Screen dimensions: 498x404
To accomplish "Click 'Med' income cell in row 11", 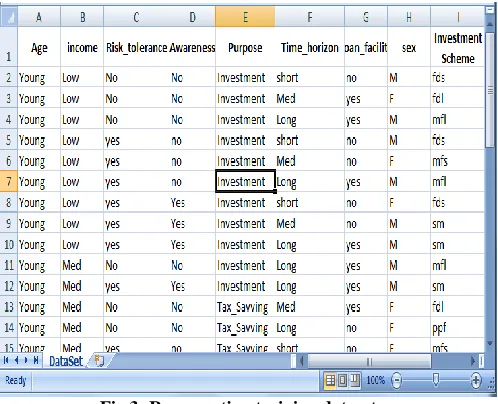I will pyautogui.click(x=82, y=265).
